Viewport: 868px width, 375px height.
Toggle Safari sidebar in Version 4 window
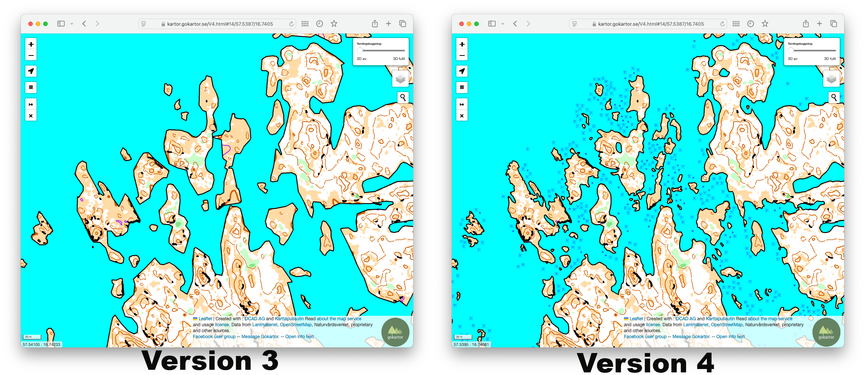point(492,24)
